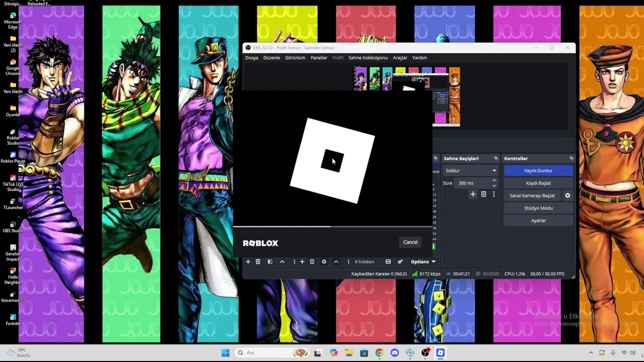Click the 300 ms duration field
Screen dimensions: 644x362
[x=472, y=183]
